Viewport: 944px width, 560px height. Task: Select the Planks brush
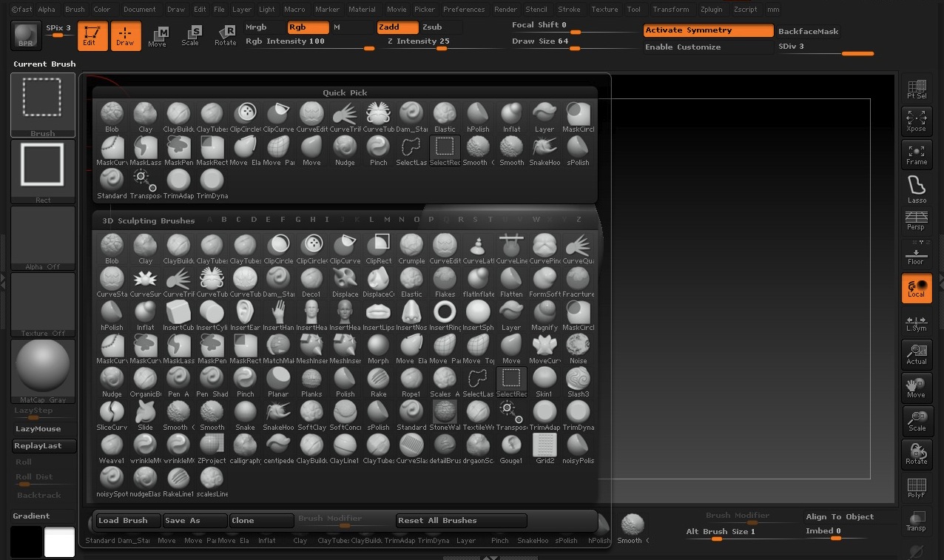[x=311, y=382]
